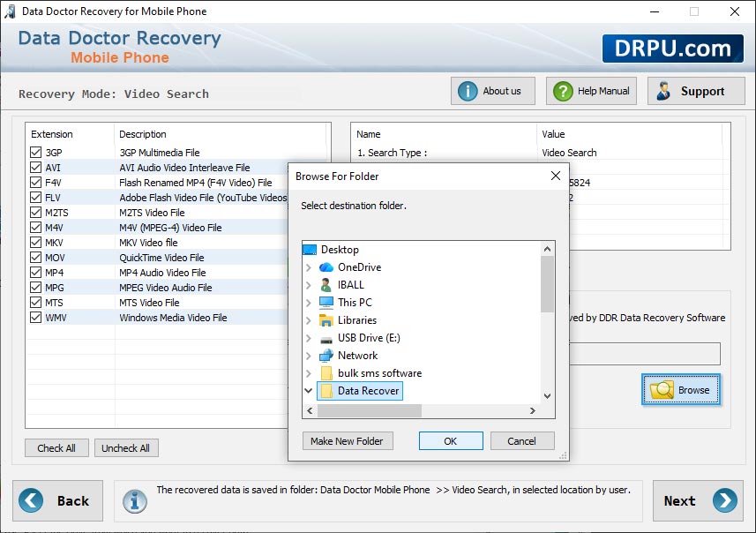Select the "Video Search" value cell
This screenshot has height=533, width=756.
click(569, 153)
